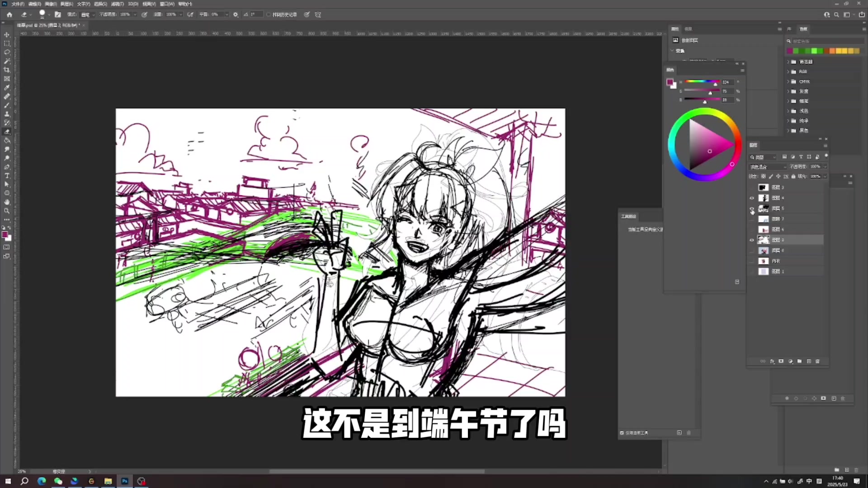Click the Home icon in options bar

[x=9, y=14]
